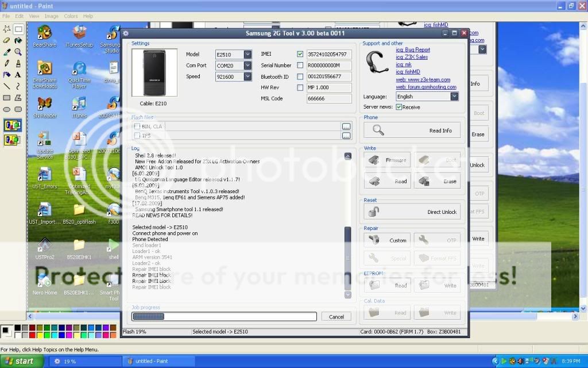The image size is (588, 368).
Task: Click the MSL Code input field
Action: pyautogui.click(x=329, y=98)
